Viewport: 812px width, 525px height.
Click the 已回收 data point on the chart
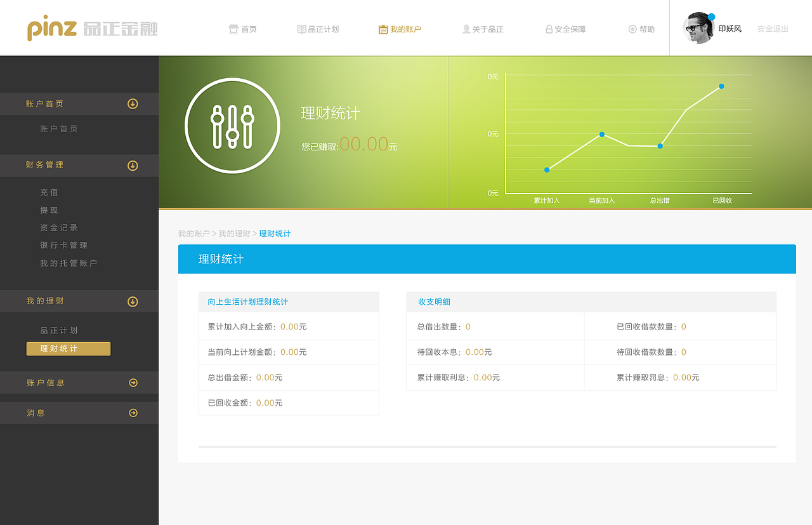pos(721,86)
